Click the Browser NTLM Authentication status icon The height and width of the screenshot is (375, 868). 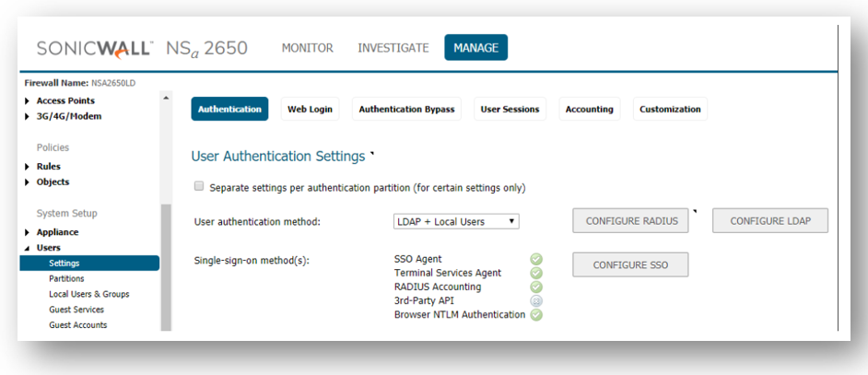[x=536, y=314]
